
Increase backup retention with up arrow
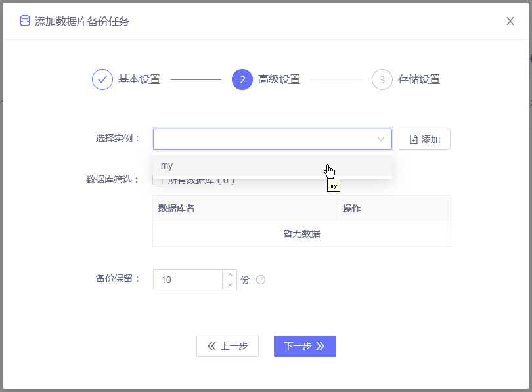tap(229, 274)
